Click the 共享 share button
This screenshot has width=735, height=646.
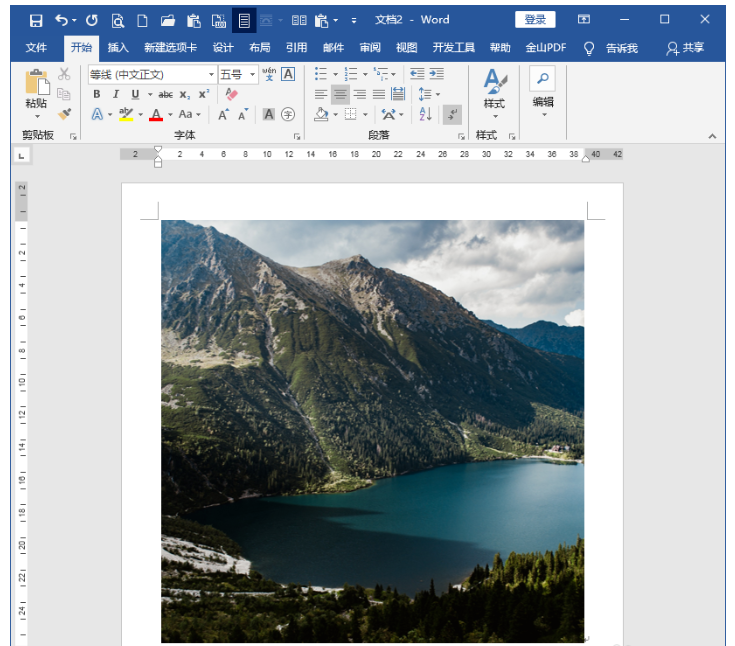click(x=685, y=47)
